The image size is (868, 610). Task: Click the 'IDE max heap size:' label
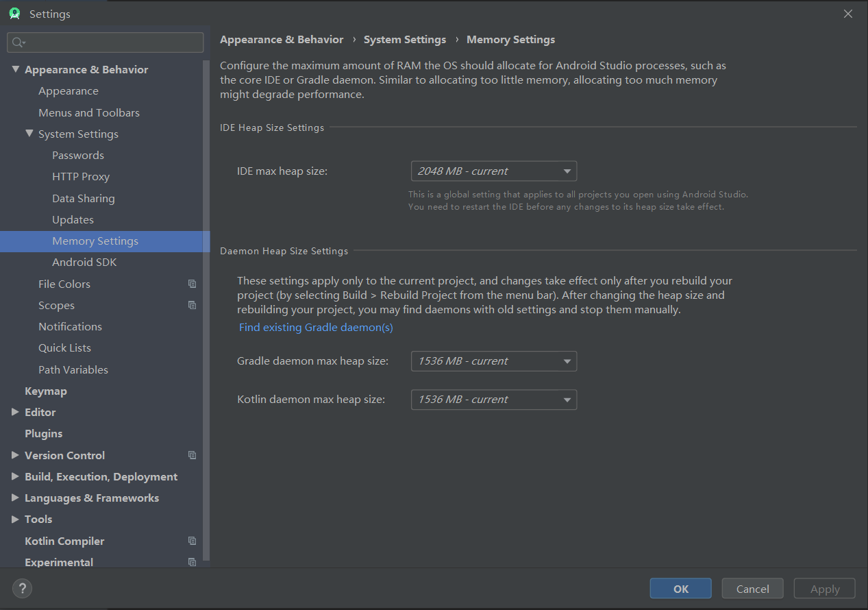[282, 171]
